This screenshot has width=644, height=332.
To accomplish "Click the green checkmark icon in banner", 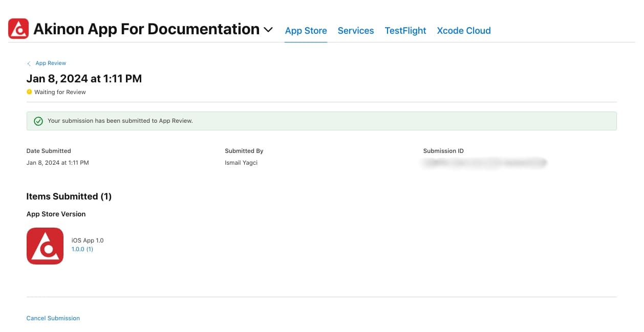I will click(x=38, y=121).
